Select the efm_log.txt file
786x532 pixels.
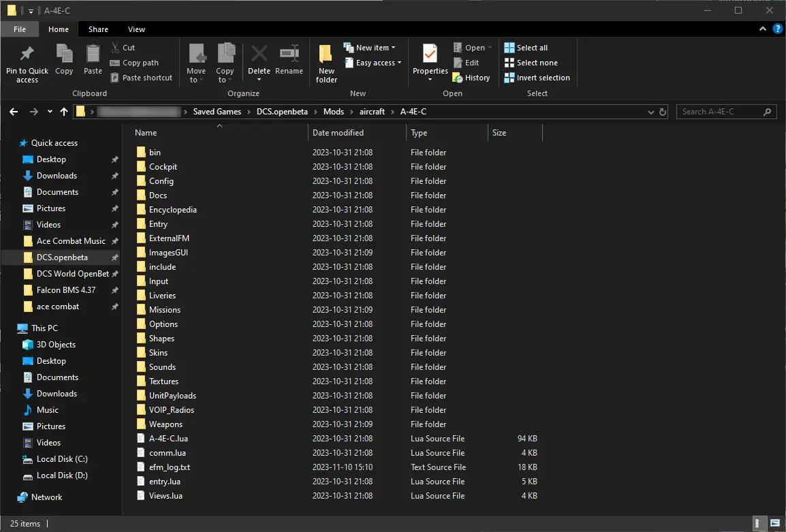point(170,467)
